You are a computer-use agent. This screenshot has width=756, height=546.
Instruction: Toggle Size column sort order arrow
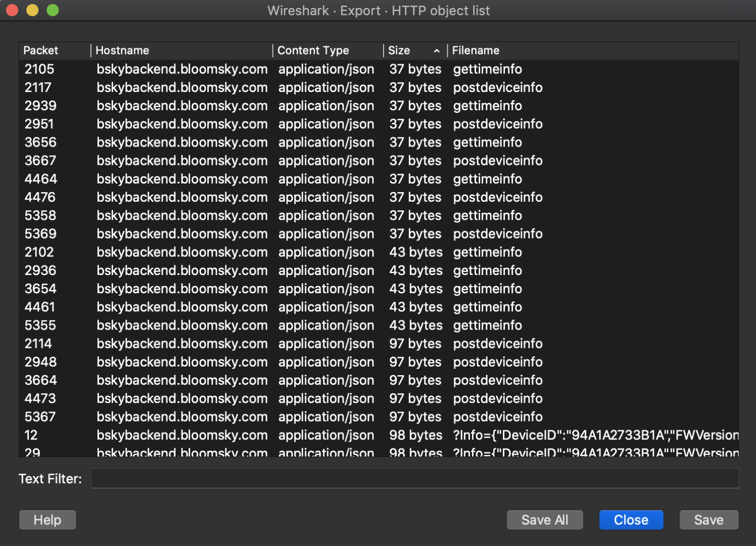pyautogui.click(x=437, y=51)
